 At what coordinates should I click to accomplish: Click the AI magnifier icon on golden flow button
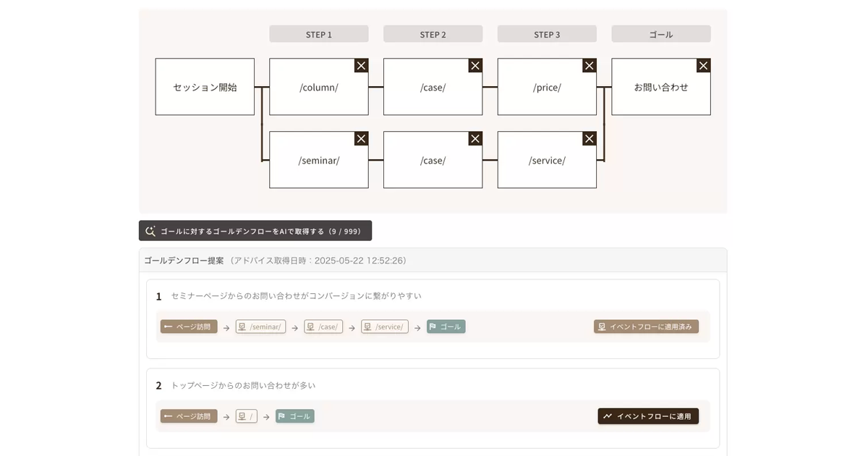point(150,231)
